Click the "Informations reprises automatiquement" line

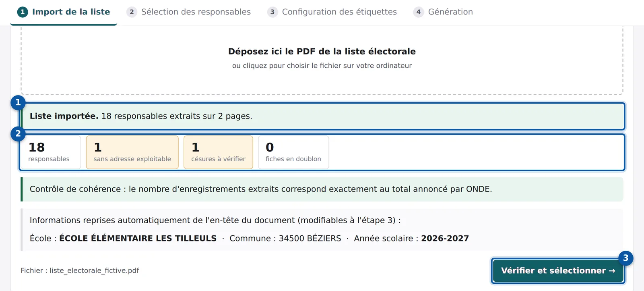pos(215,220)
